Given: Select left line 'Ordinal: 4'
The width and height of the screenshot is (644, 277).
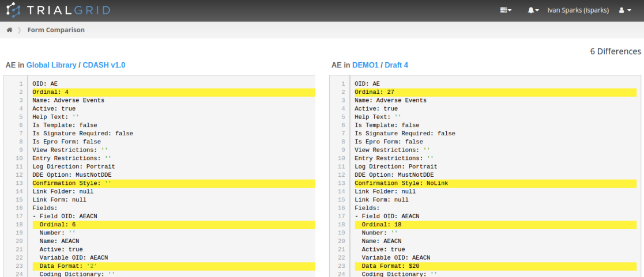Looking at the screenshot, I should click(174, 92).
